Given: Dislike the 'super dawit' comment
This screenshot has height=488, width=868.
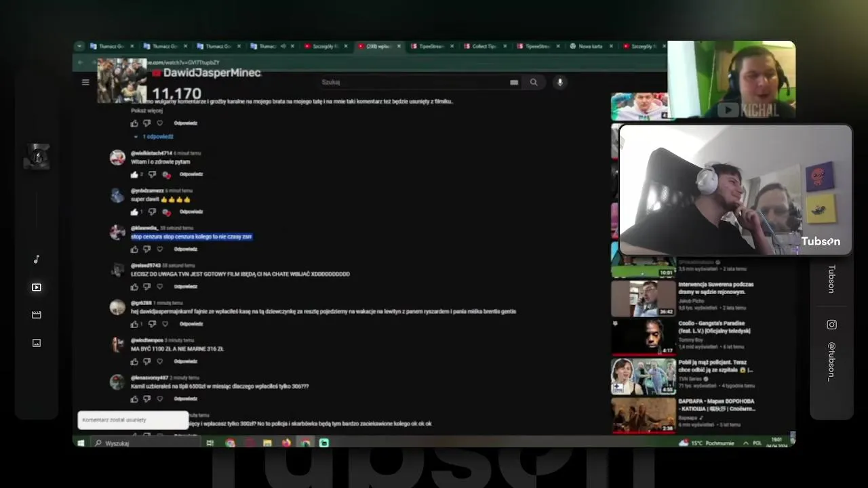Looking at the screenshot, I should click(x=152, y=211).
